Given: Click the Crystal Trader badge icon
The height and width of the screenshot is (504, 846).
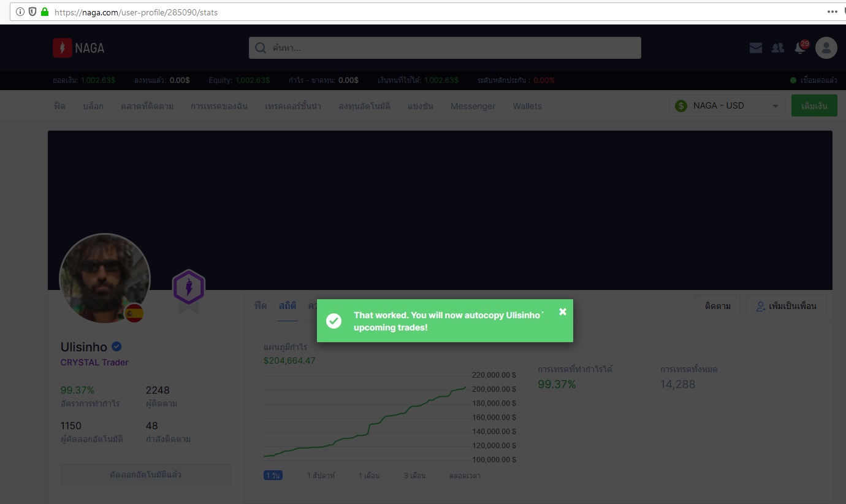Looking at the screenshot, I should pos(188,288).
